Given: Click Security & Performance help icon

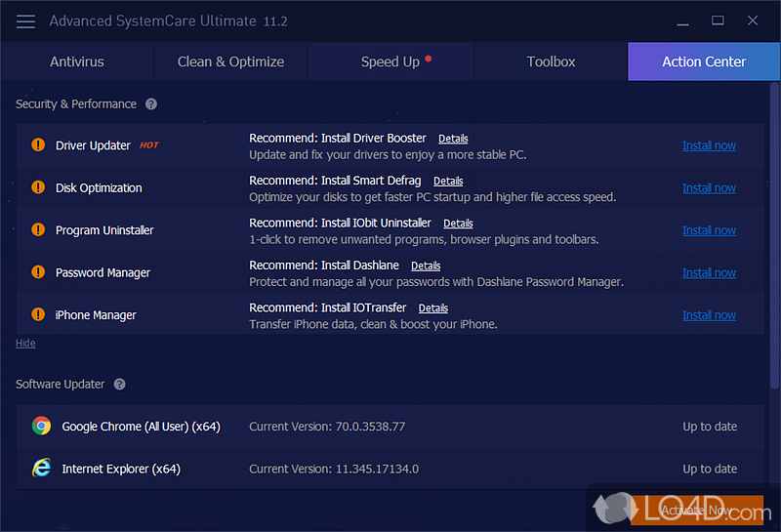Looking at the screenshot, I should tap(151, 104).
